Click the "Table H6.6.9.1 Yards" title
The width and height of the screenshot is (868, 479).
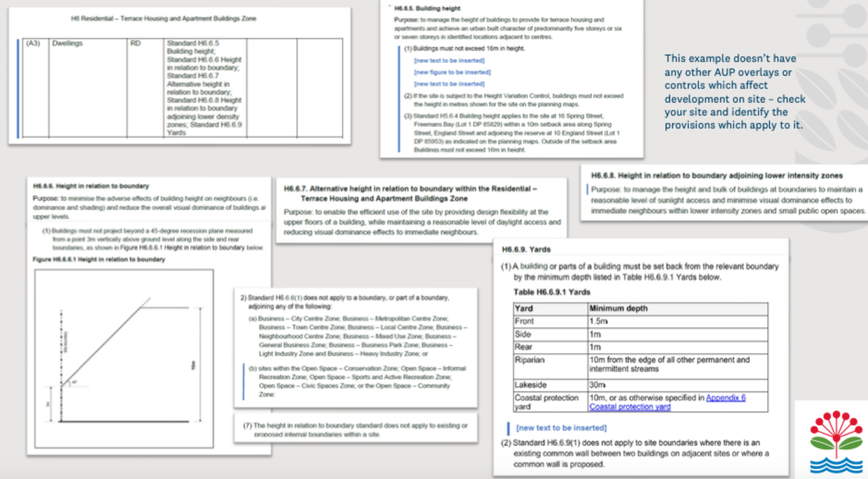coord(552,292)
